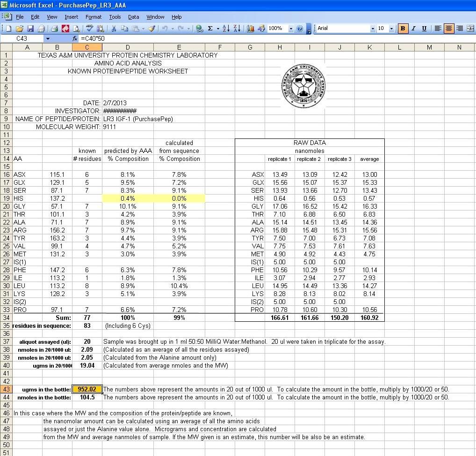The image size is (476, 456).
Task: Toggle Underline formatting button
Action: coord(424,29)
